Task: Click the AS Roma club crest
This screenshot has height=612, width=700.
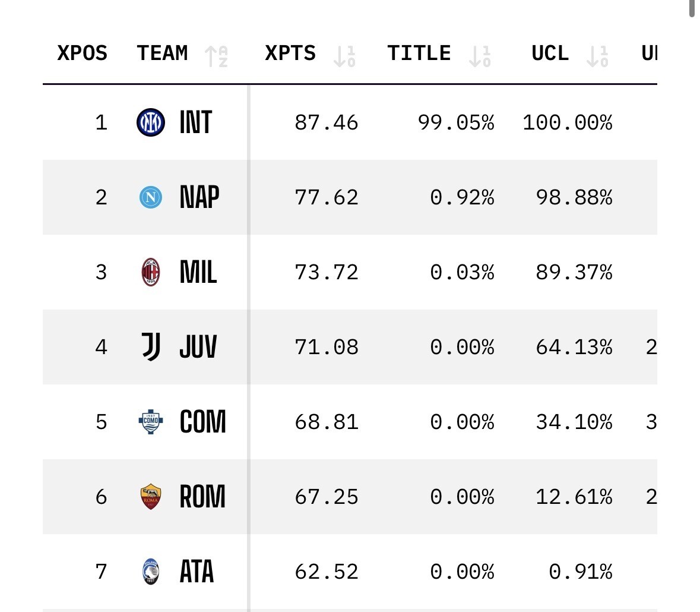Action: point(151,497)
